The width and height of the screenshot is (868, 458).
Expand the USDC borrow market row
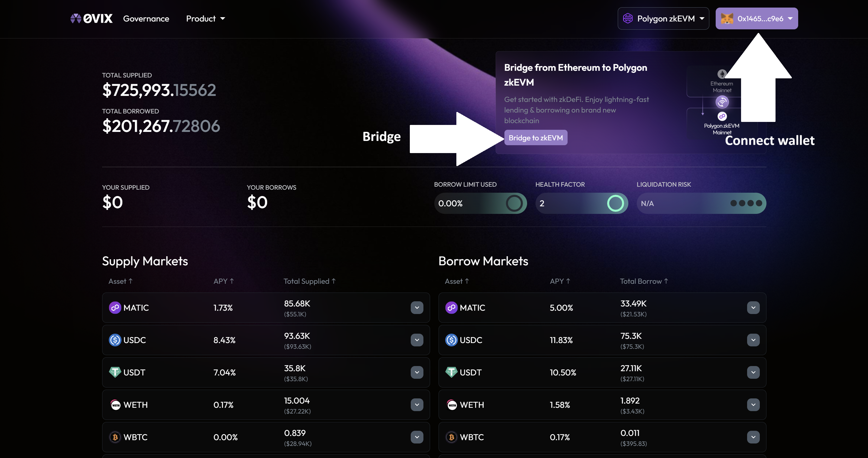(753, 340)
